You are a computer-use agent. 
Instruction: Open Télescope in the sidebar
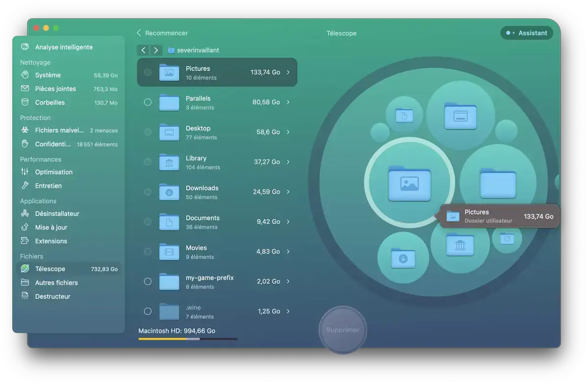click(50, 269)
